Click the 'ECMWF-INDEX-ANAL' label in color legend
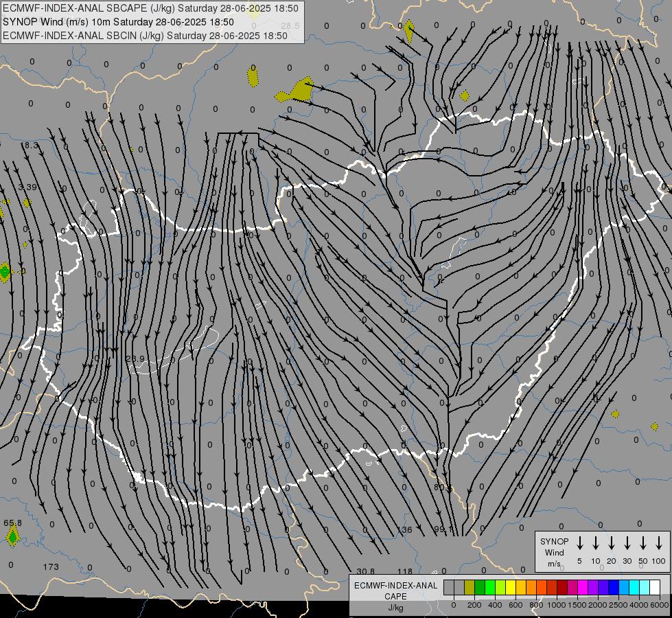Viewport: 672px width, 618px height. point(395,586)
